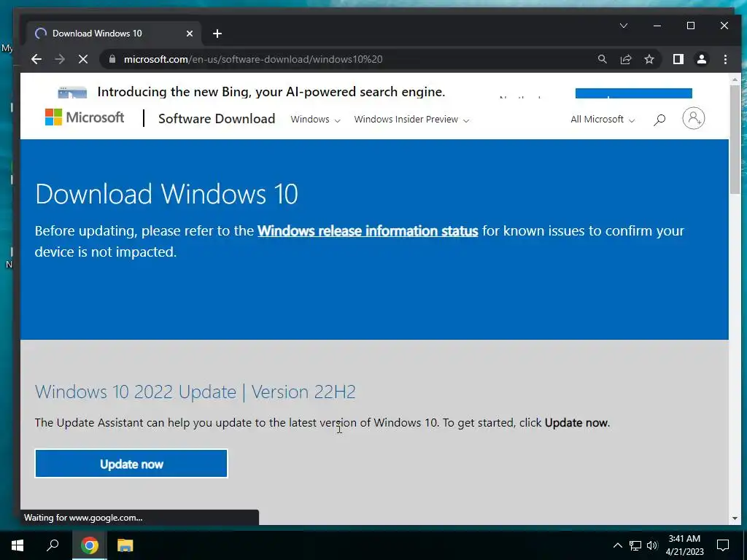Click the network tray icon

[635, 545]
